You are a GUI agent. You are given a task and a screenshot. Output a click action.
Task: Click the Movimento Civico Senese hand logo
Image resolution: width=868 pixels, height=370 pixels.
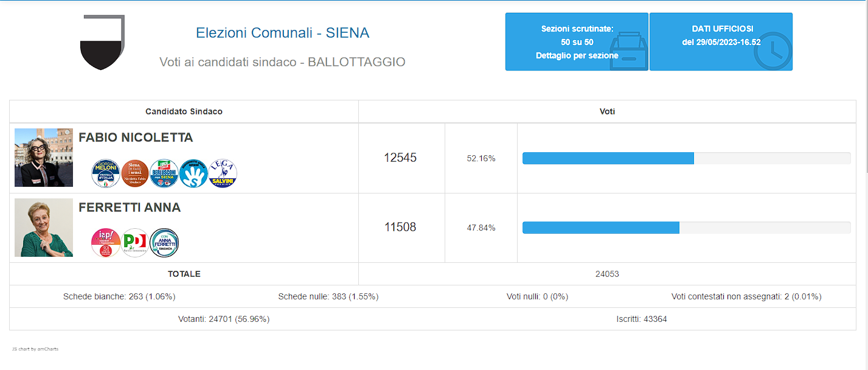pos(193,173)
